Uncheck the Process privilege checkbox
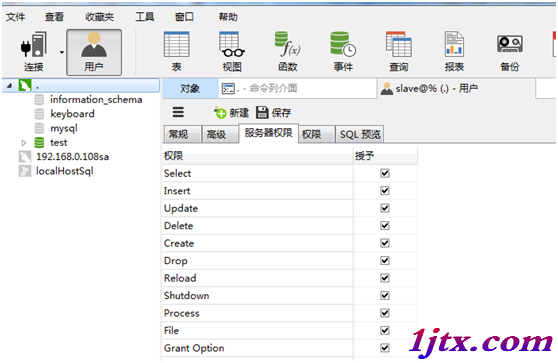This screenshot has width=558, height=363. click(x=385, y=313)
